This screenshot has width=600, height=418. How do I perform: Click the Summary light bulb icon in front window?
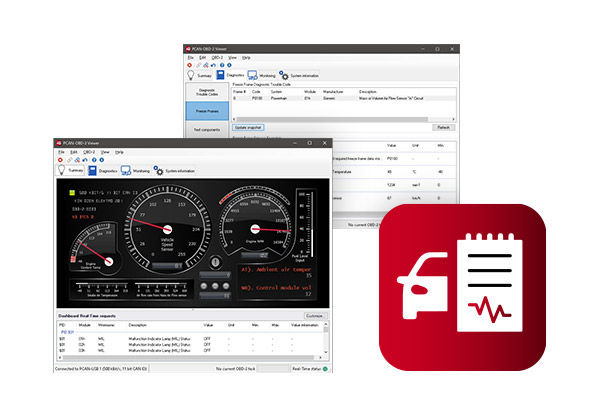(63, 172)
